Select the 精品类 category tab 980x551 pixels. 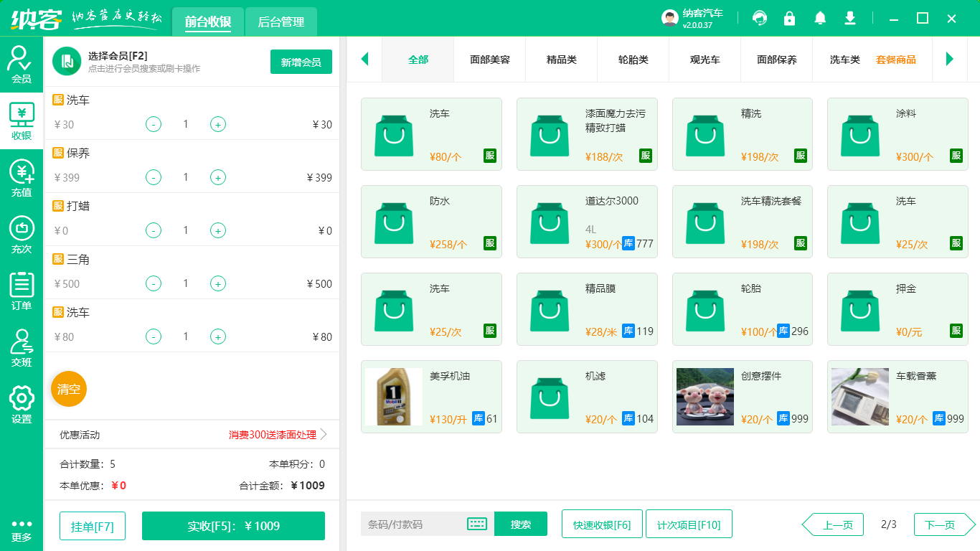click(x=562, y=60)
